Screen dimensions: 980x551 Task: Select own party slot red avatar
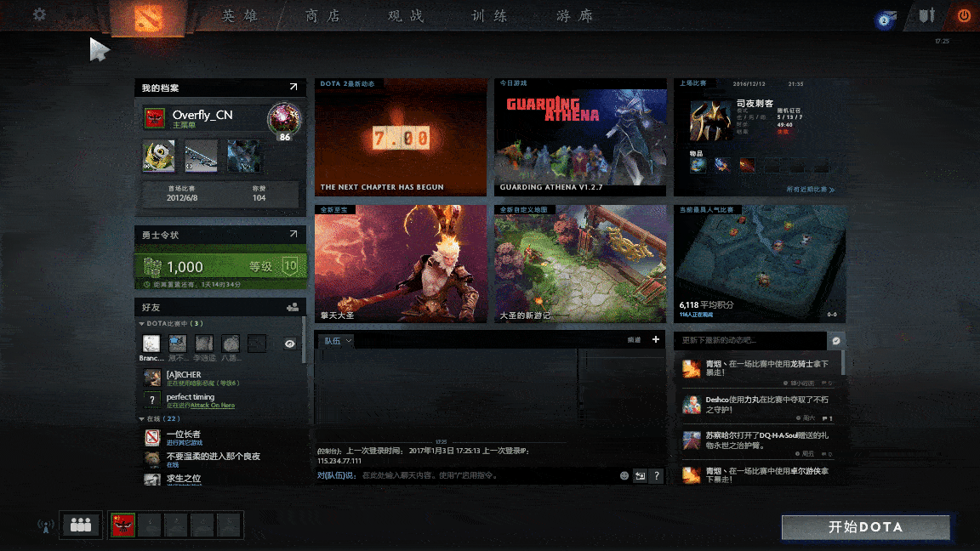click(122, 525)
